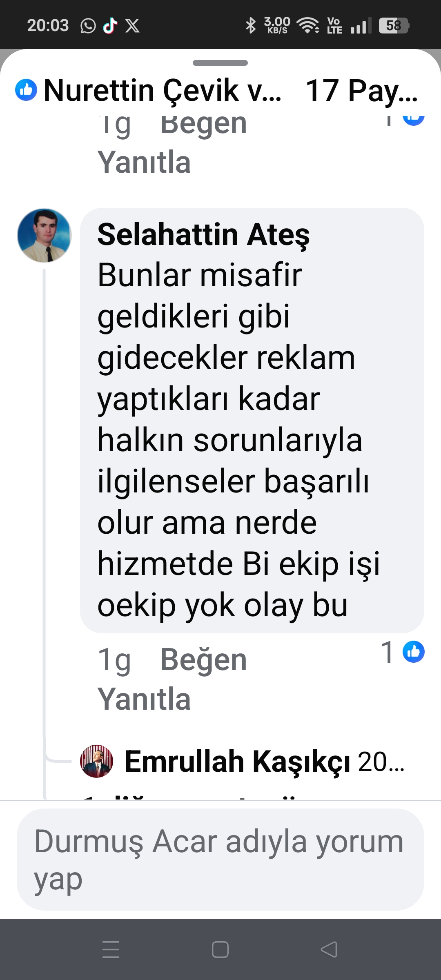Tap the like reaction icon under Selahattin's comment
The width and height of the screenshot is (441, 980).
tap(413, 652)
